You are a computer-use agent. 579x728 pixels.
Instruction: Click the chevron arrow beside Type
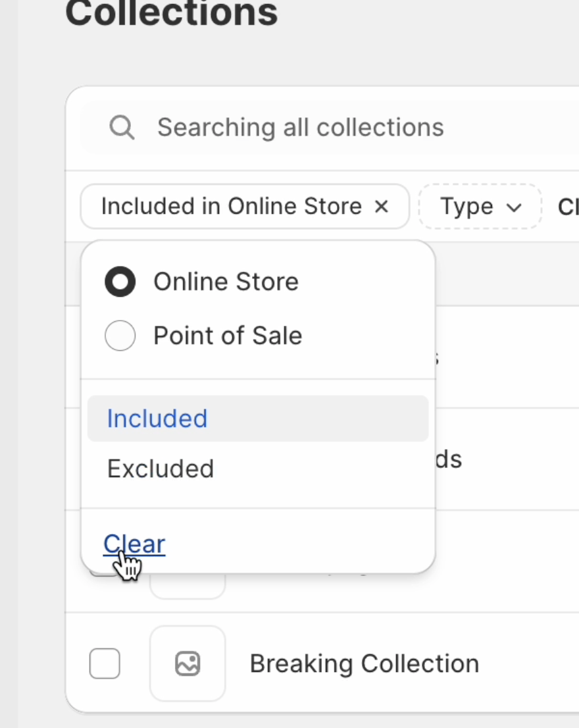[x=515, y=207]
